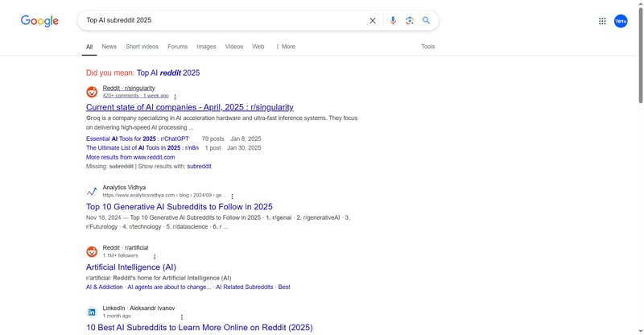Switch to the Images tab
This screenshot has width=644, height=335.
206,47
